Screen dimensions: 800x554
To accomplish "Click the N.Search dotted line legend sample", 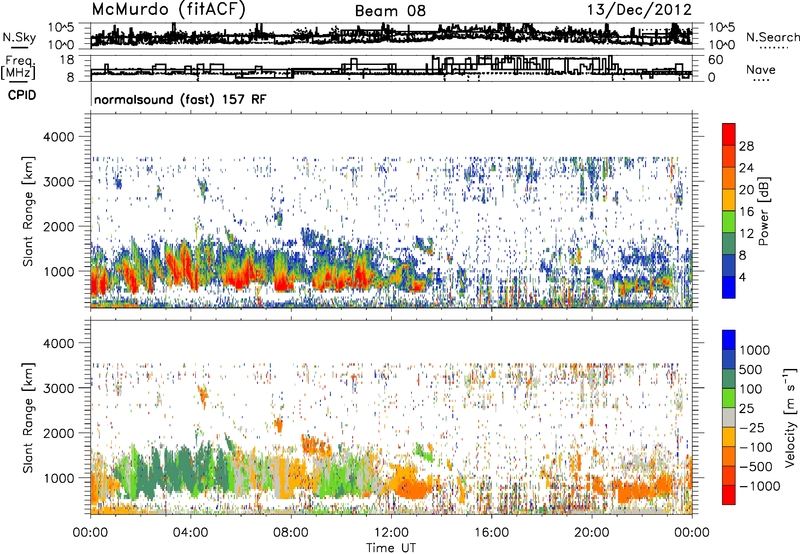I will 774,48.
